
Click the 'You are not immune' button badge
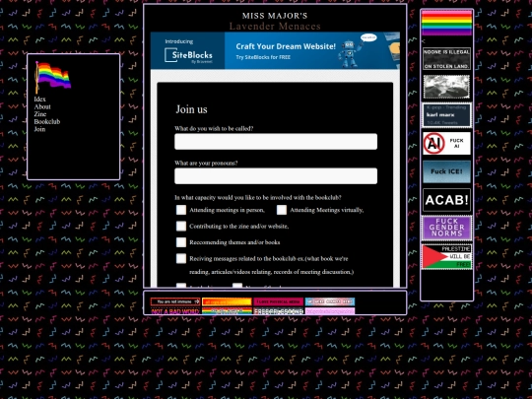pos(175,301)
